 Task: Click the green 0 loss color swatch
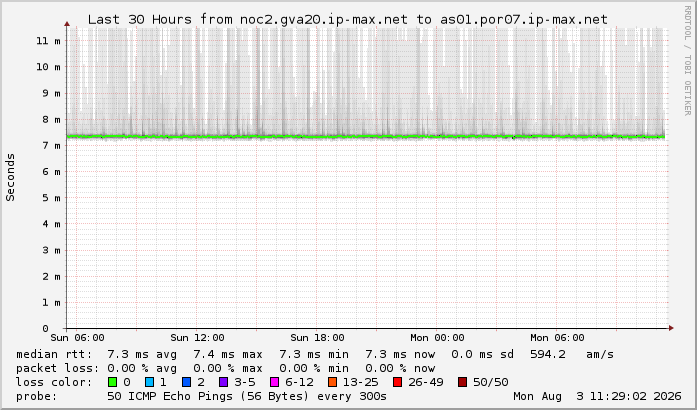pyautogui.click(x=112, y=382)
